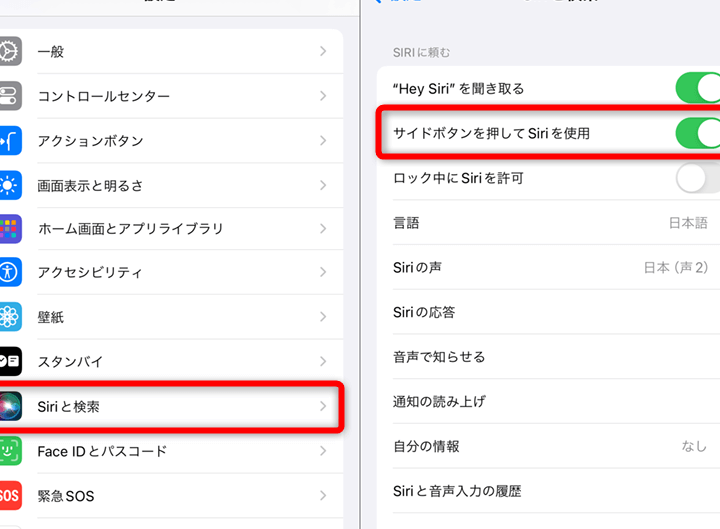Open Siriの声 setting
The height and width of the screenshot is (529, 720).
tap(548, 267)
